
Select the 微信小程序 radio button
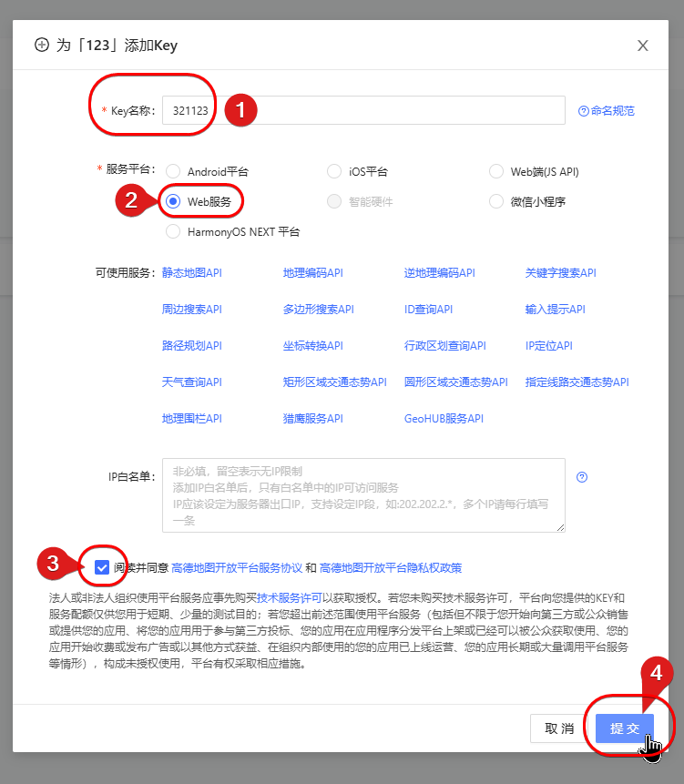[x=496, y=201]
